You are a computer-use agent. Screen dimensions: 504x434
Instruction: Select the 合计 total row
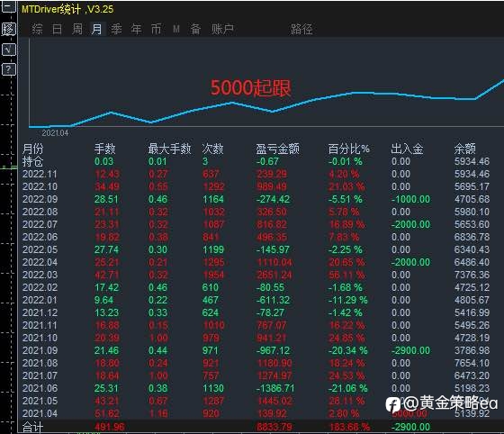click(256, 427)
